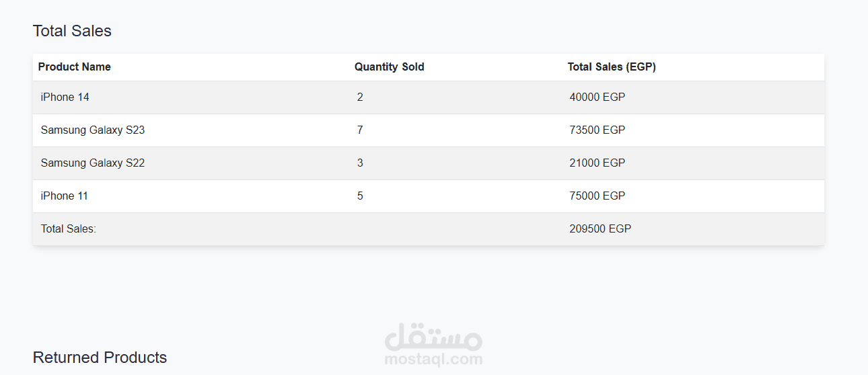The height and width of the screenshot is (375, 868).
Task: Click quantity 3 in Galaxy S22 row
Action: click(360, 163)
